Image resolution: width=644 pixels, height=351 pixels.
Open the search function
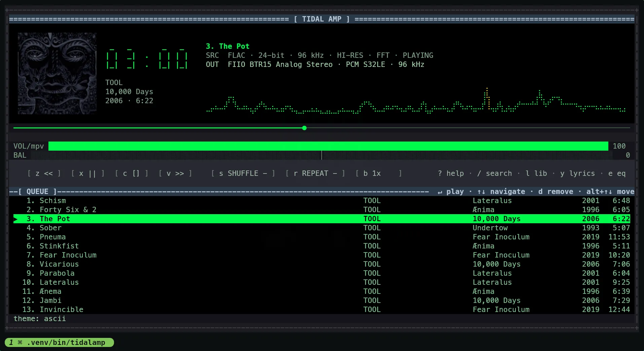[495, 173]
